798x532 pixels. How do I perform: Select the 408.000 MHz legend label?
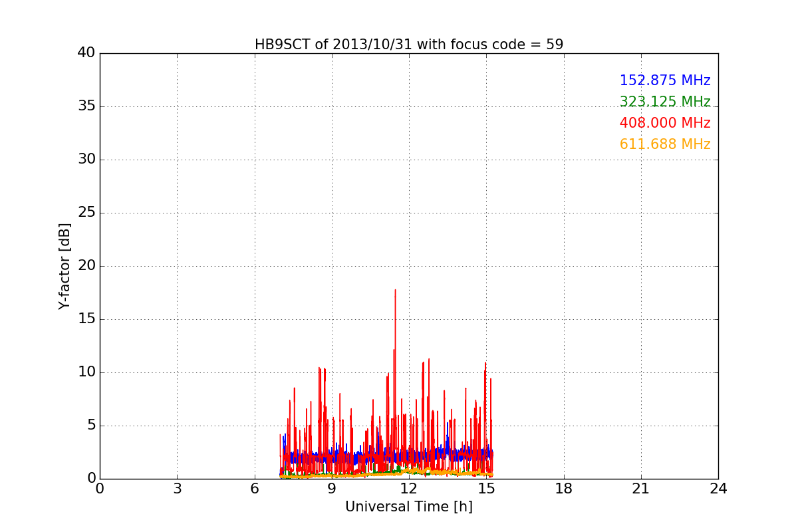point(665,123)
